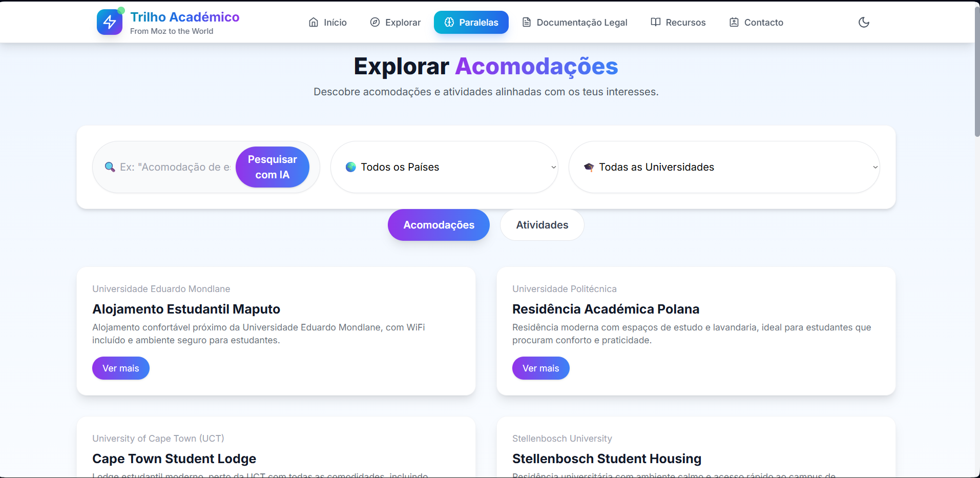Click the open book icon beside Recursos
Screen dimensions: 980x478
(x=655, y=22)
